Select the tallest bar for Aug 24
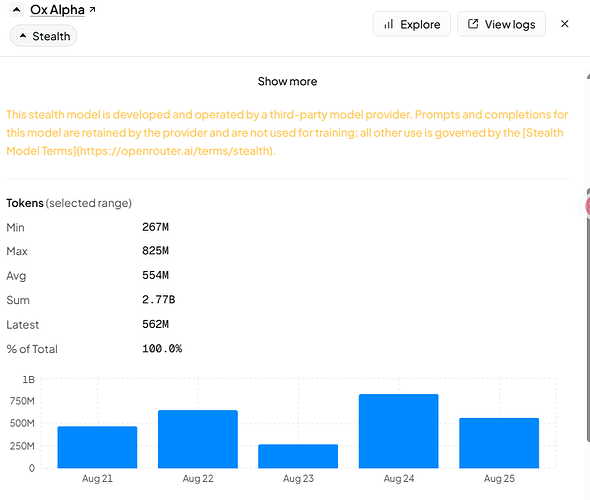 [398, 431]
